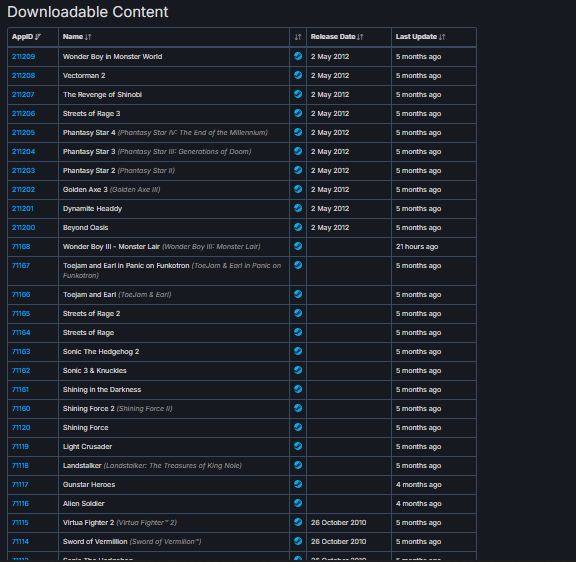Image resolution: width=576 pixels, height=562 pixels.
Task: Click Steam icon in Golden Axe 3 row
Action: (x=298, y=189)
